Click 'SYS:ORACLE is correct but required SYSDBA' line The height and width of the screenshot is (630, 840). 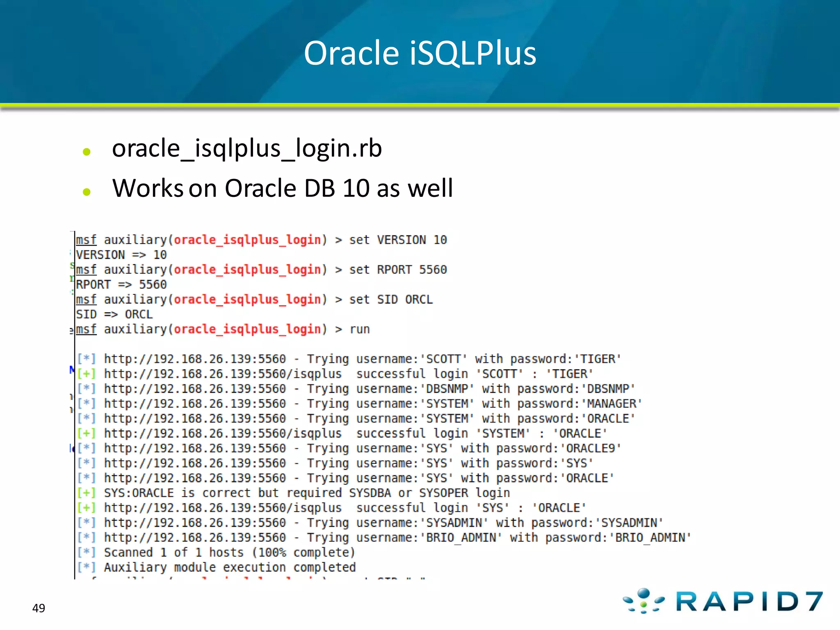point(294,493)
